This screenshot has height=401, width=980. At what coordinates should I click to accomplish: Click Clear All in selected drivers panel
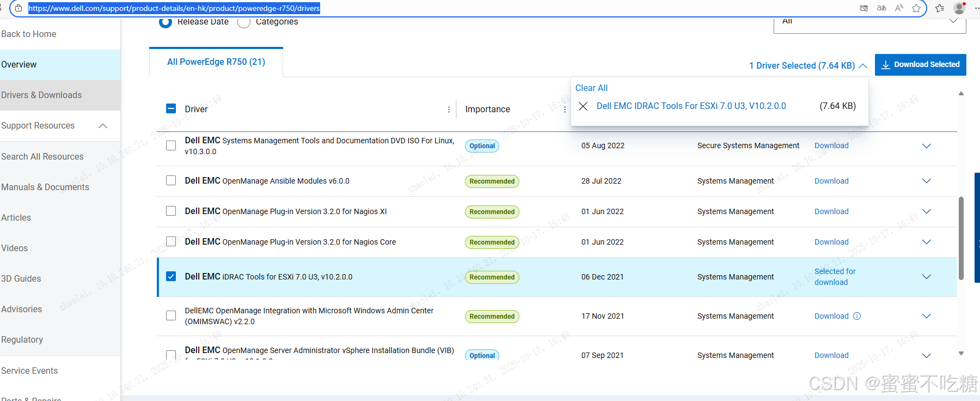(x=591, y=88)
